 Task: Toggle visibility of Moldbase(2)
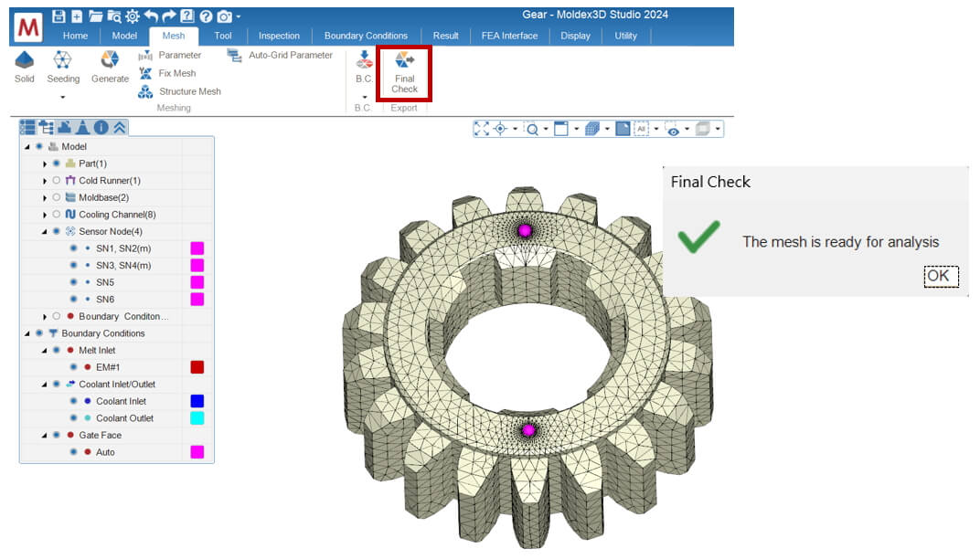pyautogui.click(x=57, y=197)
